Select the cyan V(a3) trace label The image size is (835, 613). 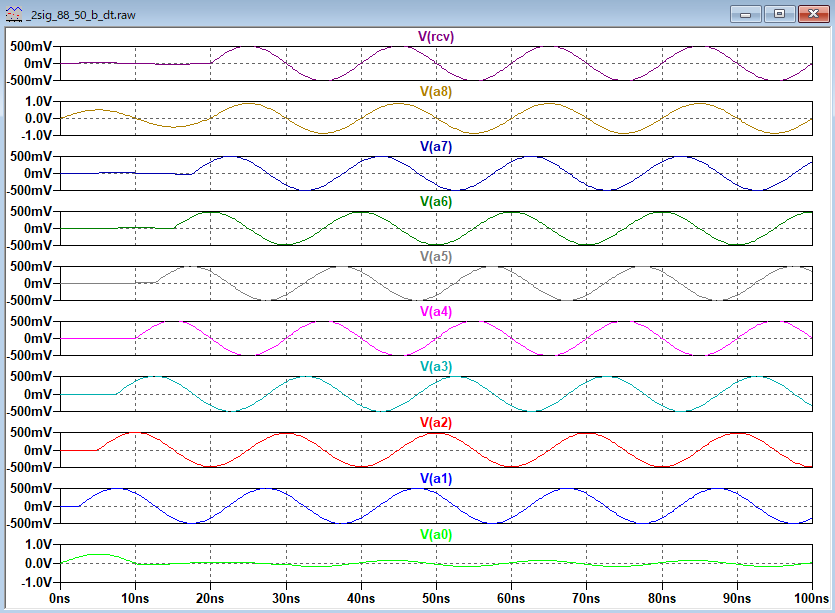[x=436, y=368]
